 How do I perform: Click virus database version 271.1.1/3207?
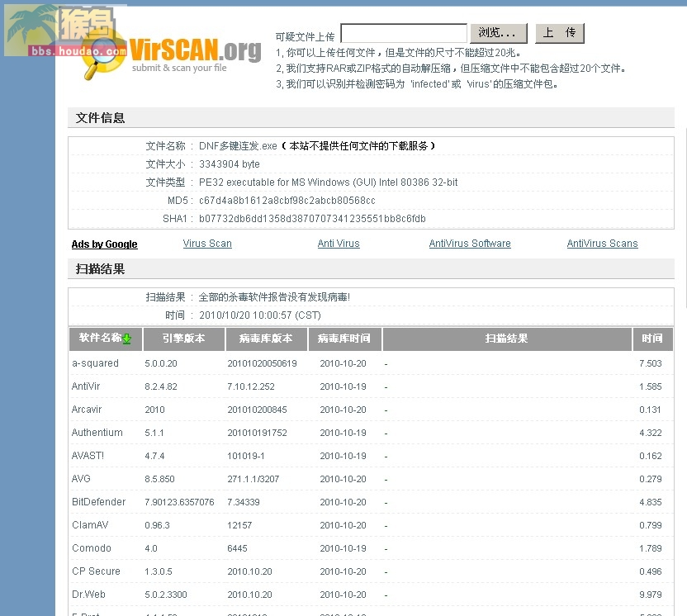pos(253,479)
